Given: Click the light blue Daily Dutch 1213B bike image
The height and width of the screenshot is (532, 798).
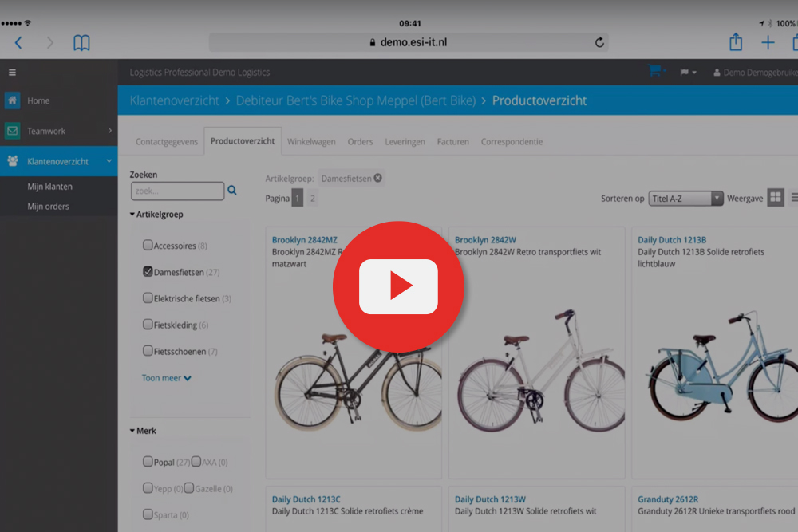Looking at the screenshot, I should tap(722, 365).
